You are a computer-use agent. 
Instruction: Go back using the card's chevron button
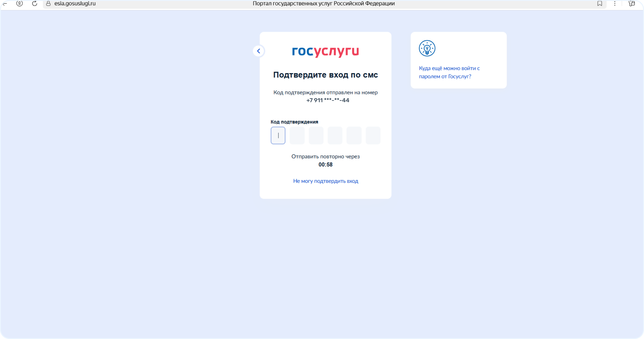click(x=259, y=51)
